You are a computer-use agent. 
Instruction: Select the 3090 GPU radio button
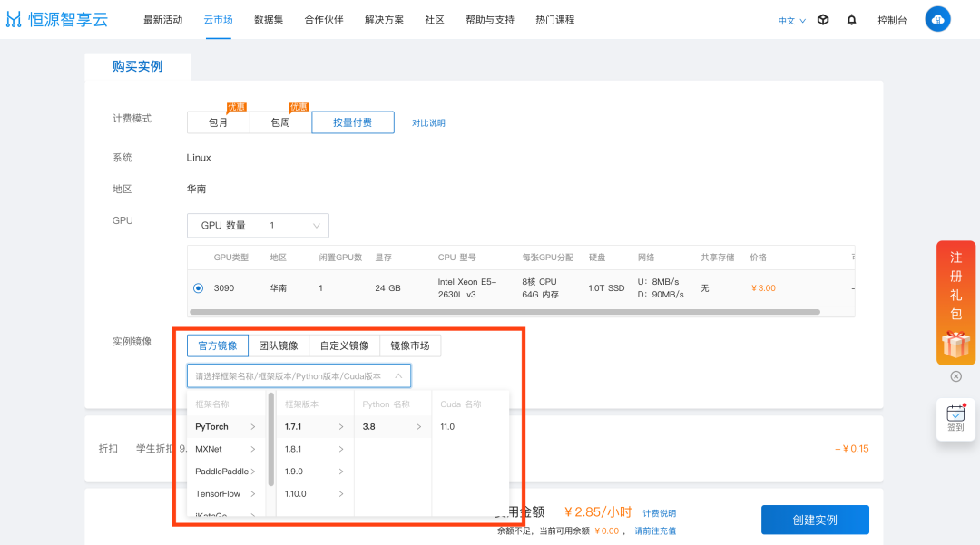pyautogui.click(x=198, y=288)
